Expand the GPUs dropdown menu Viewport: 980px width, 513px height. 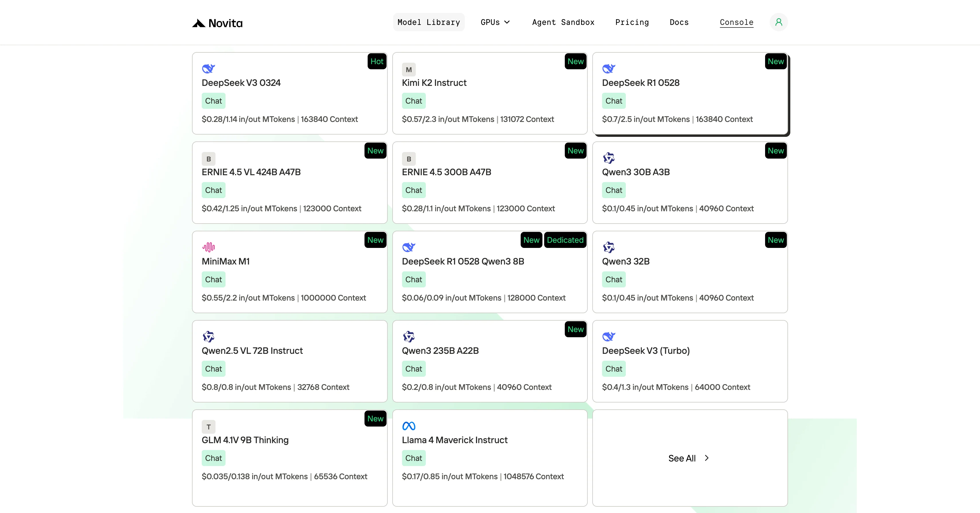point(495,22)
